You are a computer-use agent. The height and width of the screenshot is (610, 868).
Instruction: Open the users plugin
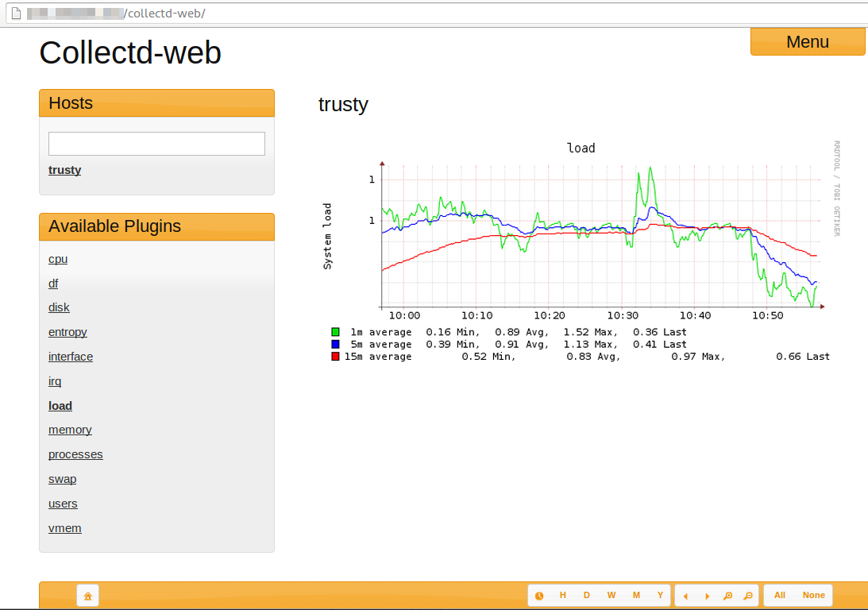click(x=63, y=504)
